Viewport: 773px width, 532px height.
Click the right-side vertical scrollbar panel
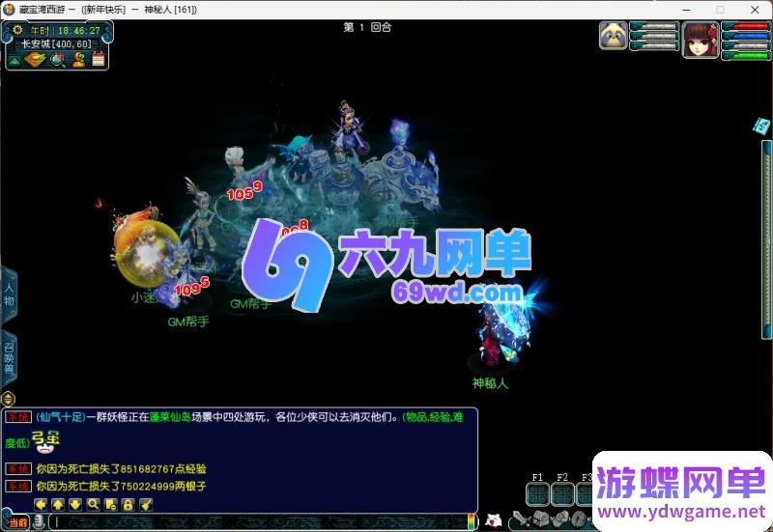pyautogui.click(x=766, y=239)
